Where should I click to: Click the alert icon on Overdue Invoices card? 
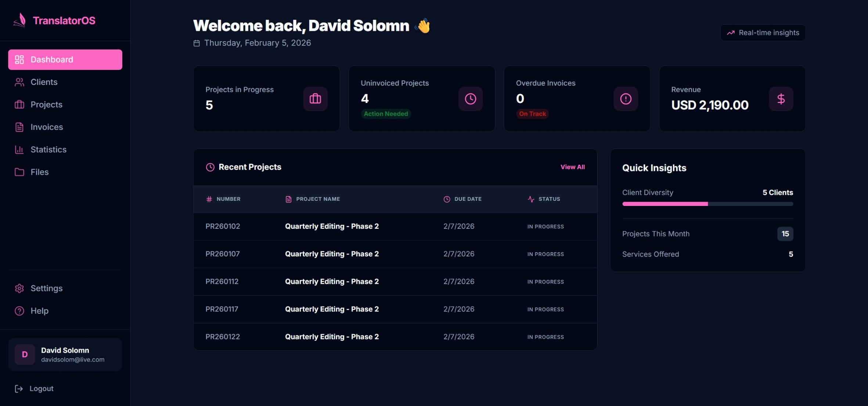tap(625, 99)
